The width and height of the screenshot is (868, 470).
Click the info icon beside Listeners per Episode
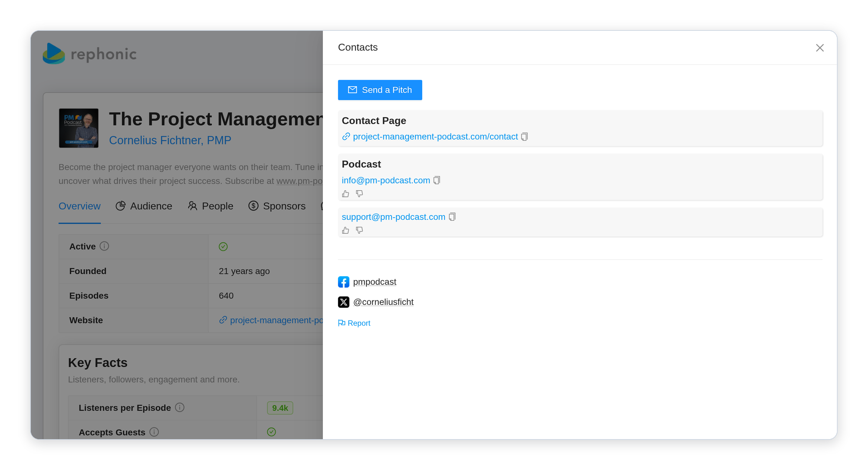coord(180,408)
